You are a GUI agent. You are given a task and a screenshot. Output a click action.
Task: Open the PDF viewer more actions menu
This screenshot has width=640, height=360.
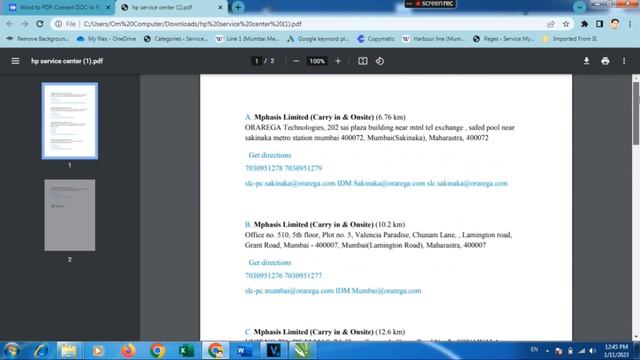click(624, 61)
